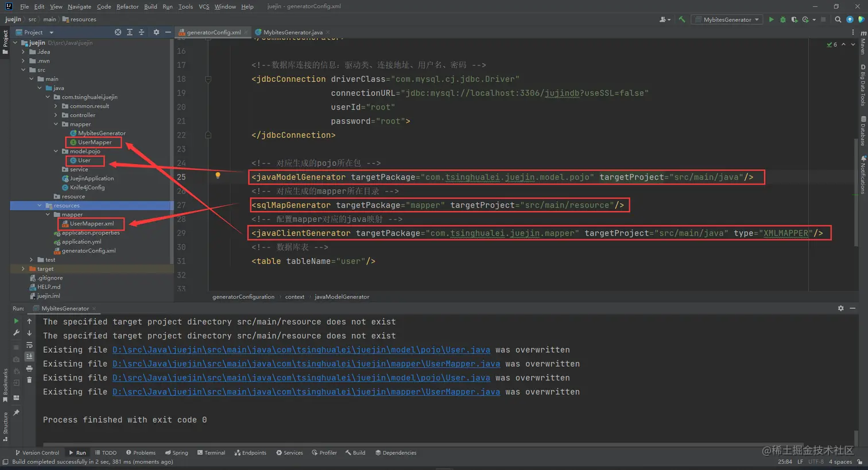Clear console output with the trash icon
The height and width of the screenshot is (470, 868).
tap(29, 380)
